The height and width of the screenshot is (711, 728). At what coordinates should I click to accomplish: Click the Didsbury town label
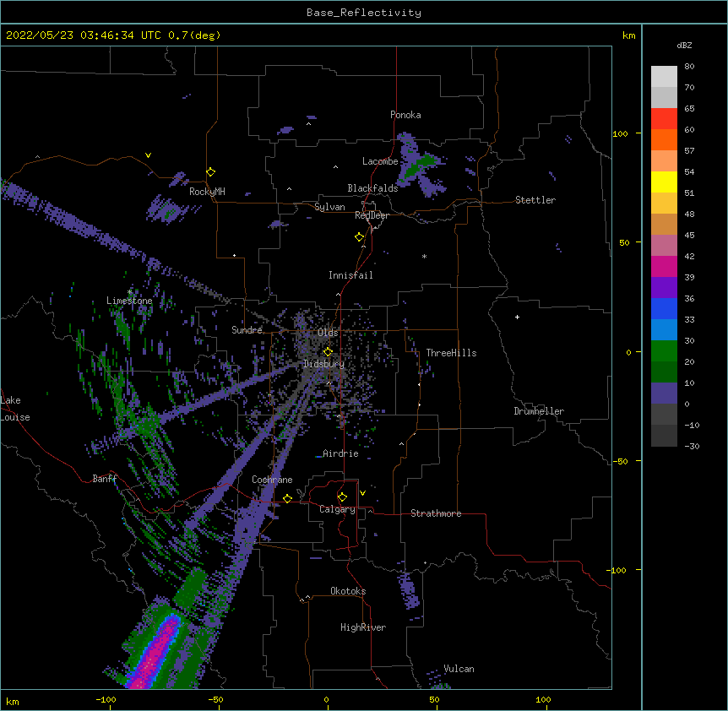click(x=324, y=364)
